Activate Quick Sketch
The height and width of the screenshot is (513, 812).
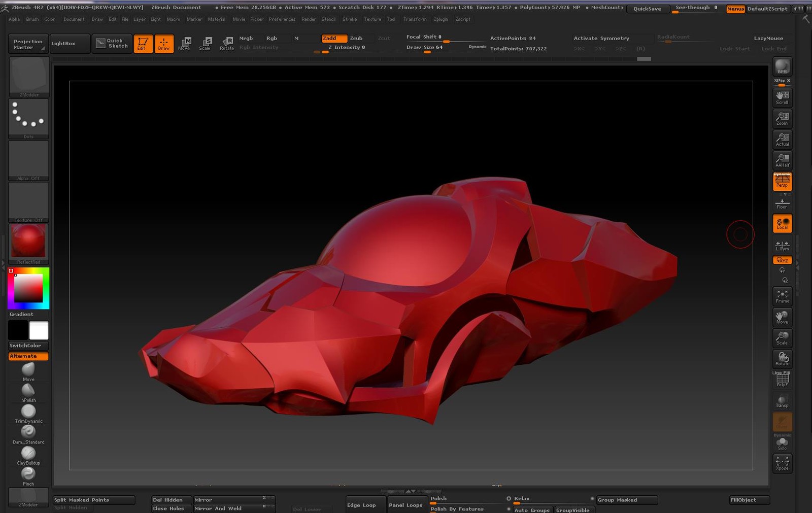coord(112,44)
